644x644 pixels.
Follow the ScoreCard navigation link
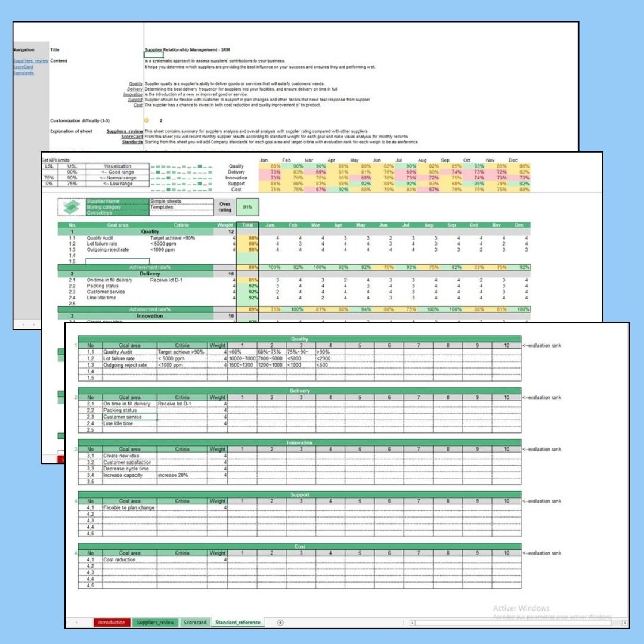[x=23, y=67]
